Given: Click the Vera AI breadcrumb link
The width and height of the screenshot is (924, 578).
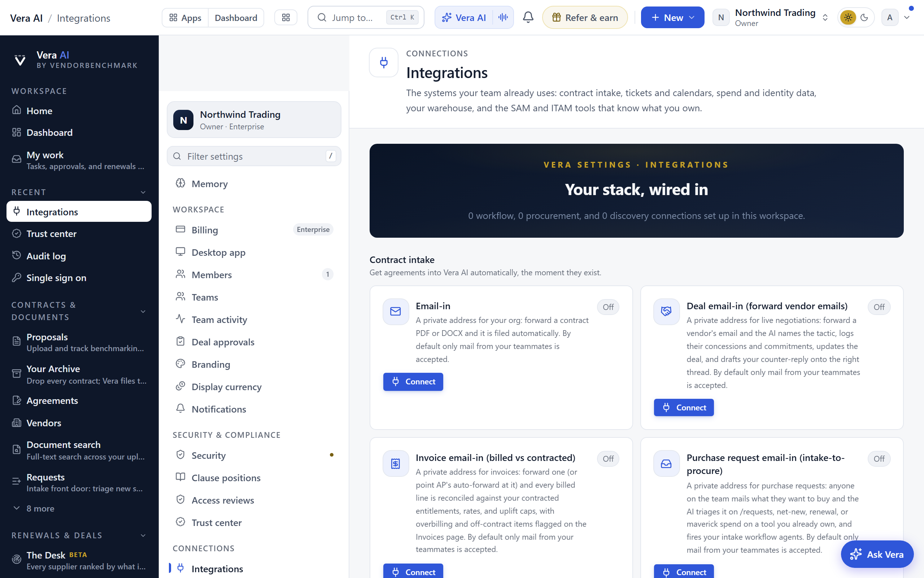Looking at the screenshot, I should (x=26, y=18).
